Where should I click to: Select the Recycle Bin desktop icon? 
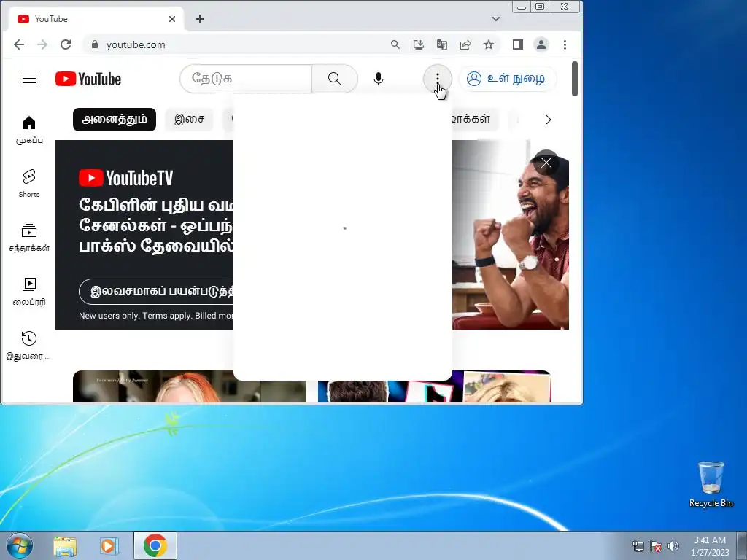coord(711,484)
